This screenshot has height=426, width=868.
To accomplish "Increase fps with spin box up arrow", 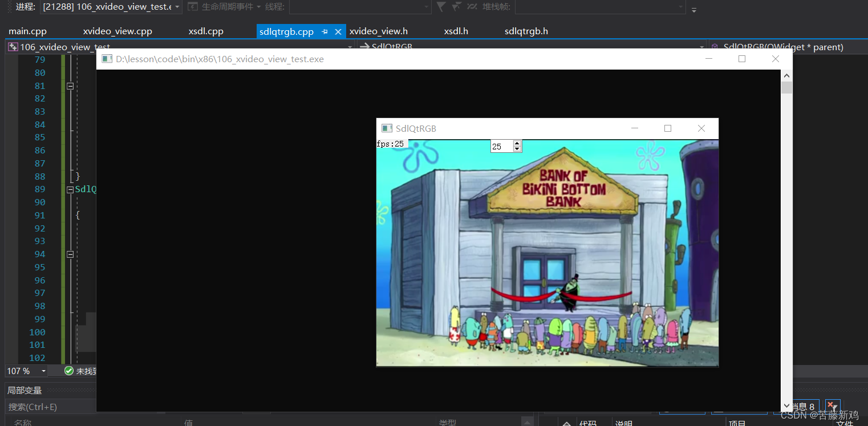I will (517, 143).
